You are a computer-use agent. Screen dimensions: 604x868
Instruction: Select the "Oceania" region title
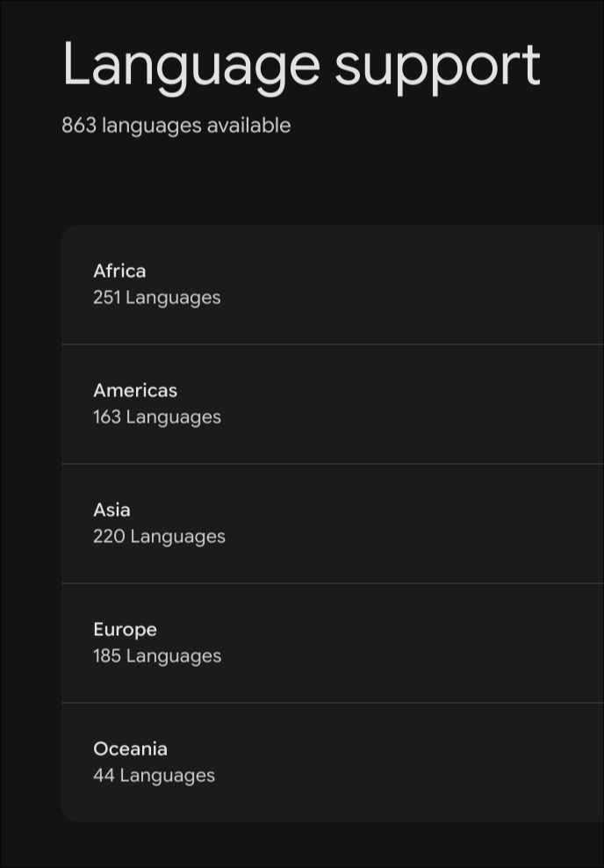pos(130,749)
